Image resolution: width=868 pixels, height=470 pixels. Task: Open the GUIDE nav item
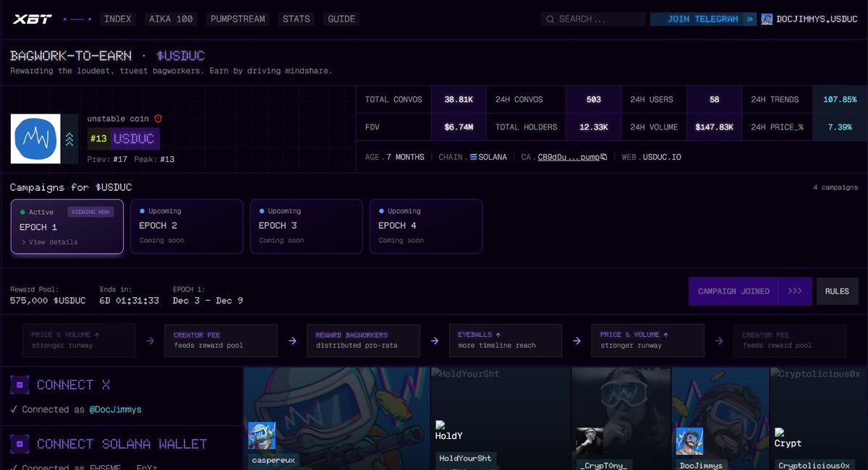click(x=341, y=19)
